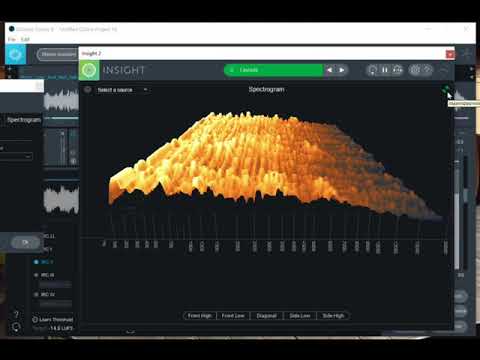480x360 pixels.
Task: Click the plus icon below Ozone logo
Action: point(10,69)
